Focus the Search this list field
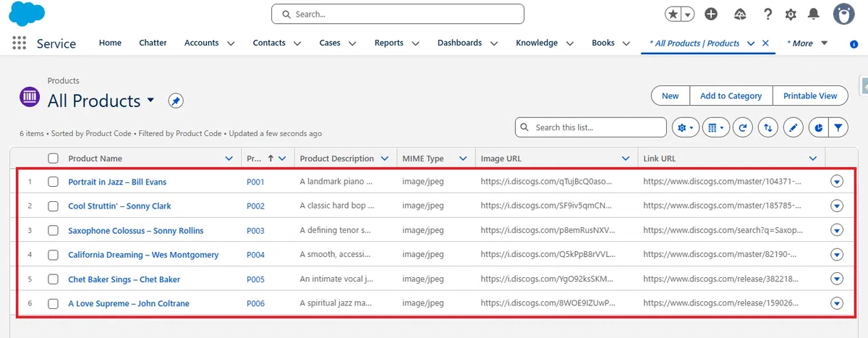The image size is (868, 338). tap(591, 127)
